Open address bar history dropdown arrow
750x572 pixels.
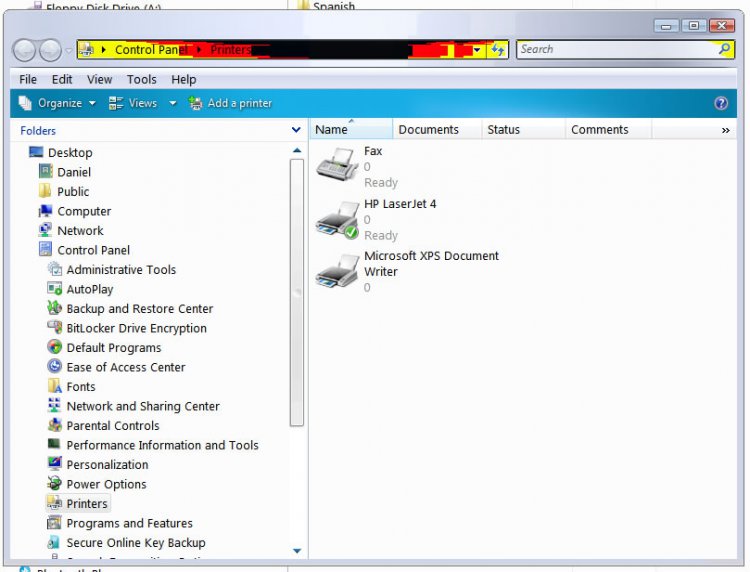(x=477, y=50)
